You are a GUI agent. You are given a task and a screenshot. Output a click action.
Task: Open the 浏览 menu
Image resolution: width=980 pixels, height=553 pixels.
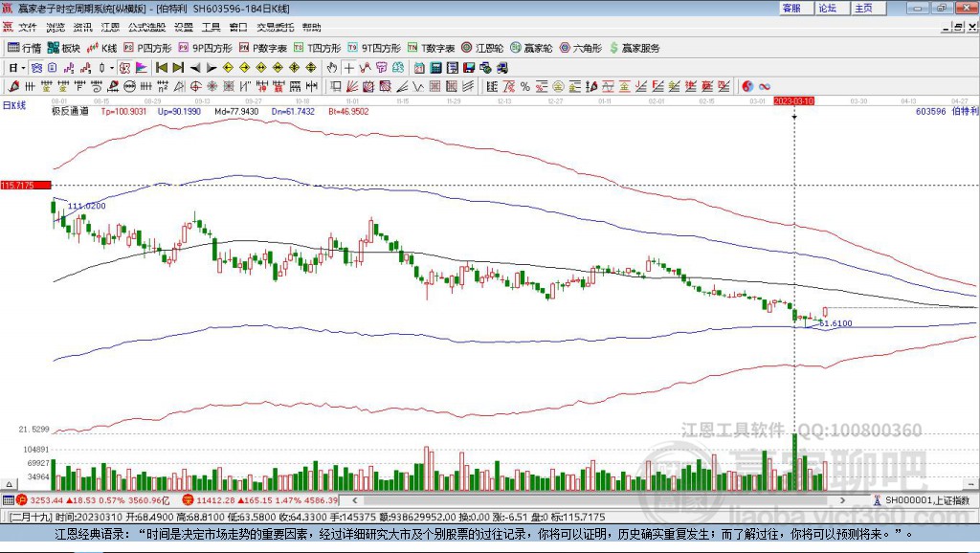click(55, 27)
